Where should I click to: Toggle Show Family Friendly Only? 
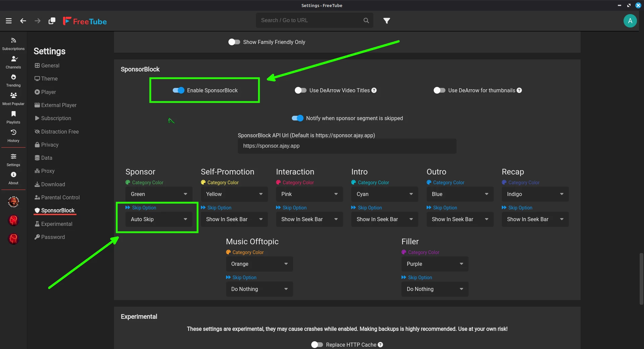tap(234, 42)
